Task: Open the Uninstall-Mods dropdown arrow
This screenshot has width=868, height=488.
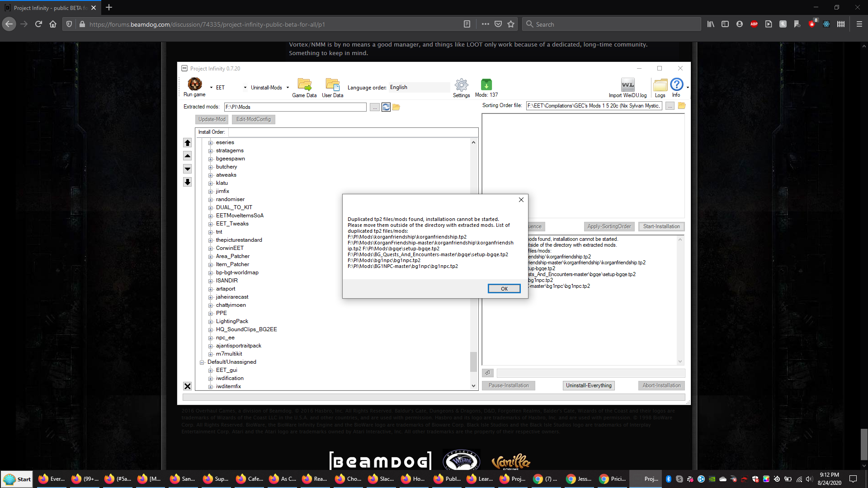Action: coord(288,88)
